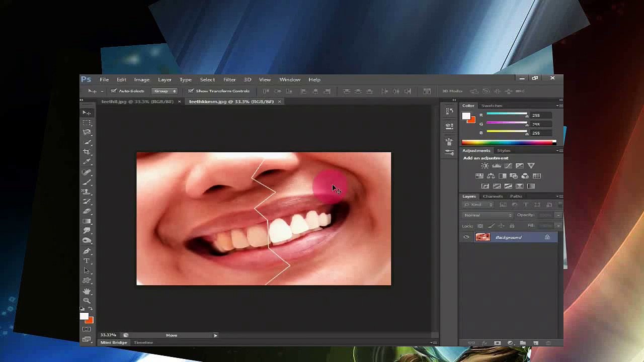Pick a color from the spectrum ramp
Image resolution: width=644 pixels, height=362 pixels.
pyautogui.click(x=509, y=142)
